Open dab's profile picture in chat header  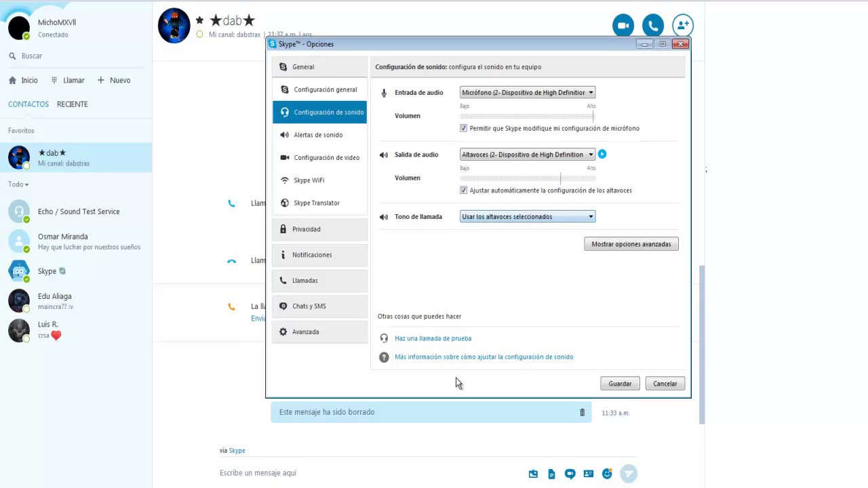174,26
